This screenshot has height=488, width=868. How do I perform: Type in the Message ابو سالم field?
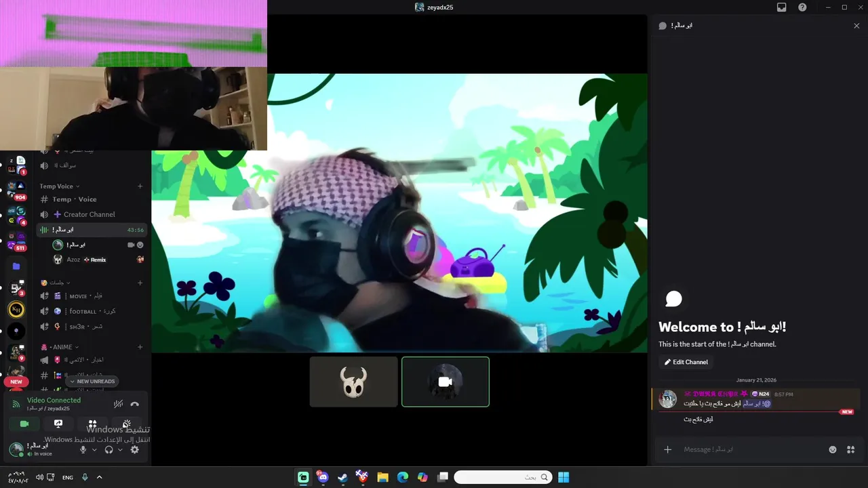(751, 449)
